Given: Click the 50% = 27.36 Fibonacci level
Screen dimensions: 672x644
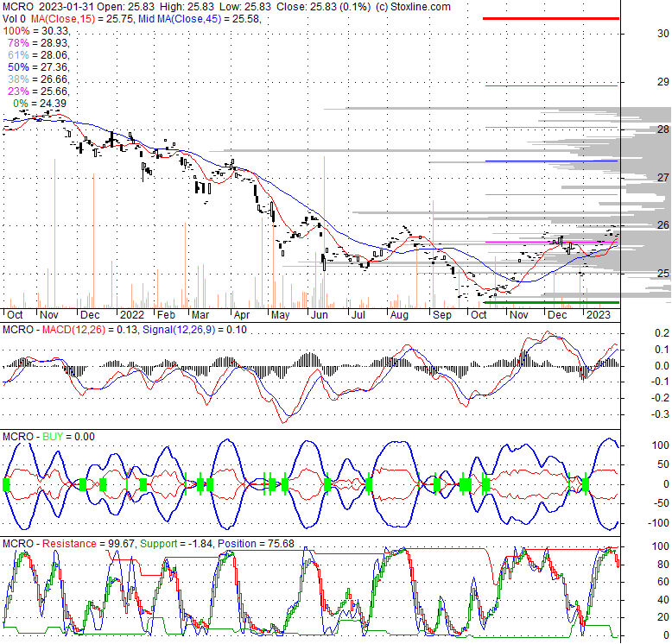Looking at the screenshot, I should (x=39, y=66).
